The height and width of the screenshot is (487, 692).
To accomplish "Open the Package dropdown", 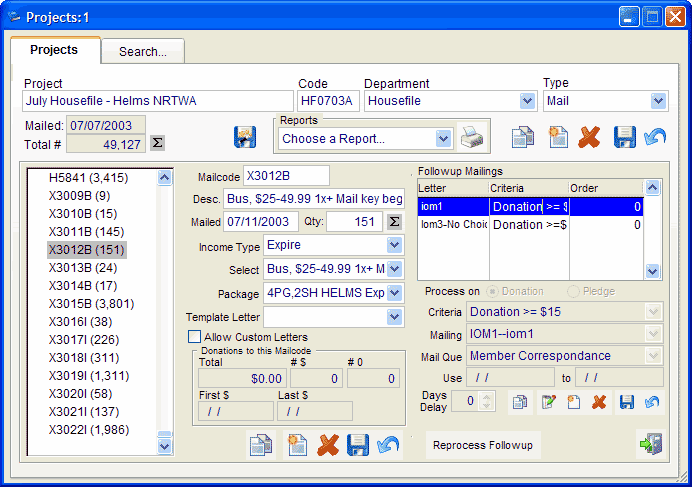I will tap(394, 293).
